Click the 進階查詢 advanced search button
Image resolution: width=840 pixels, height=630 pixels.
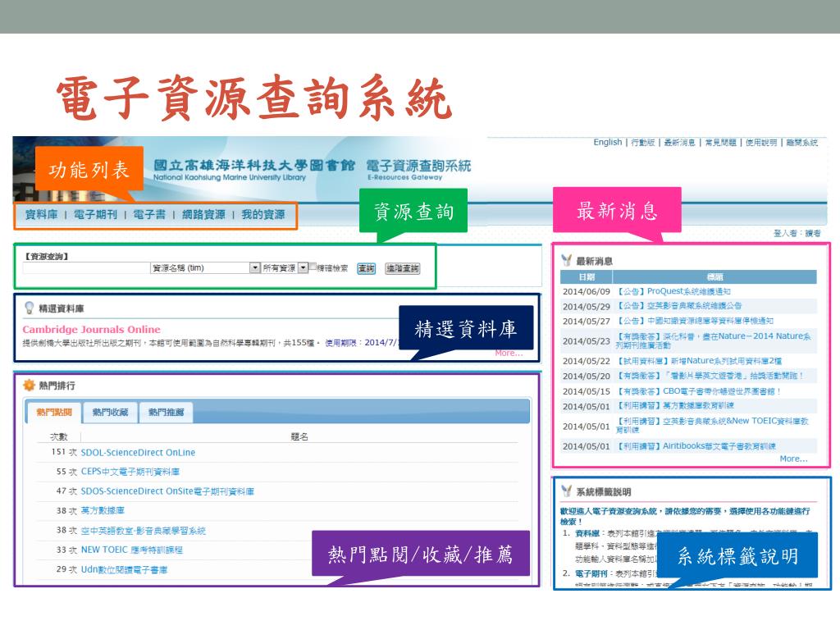pyautogui.click(x=403, y=268)
